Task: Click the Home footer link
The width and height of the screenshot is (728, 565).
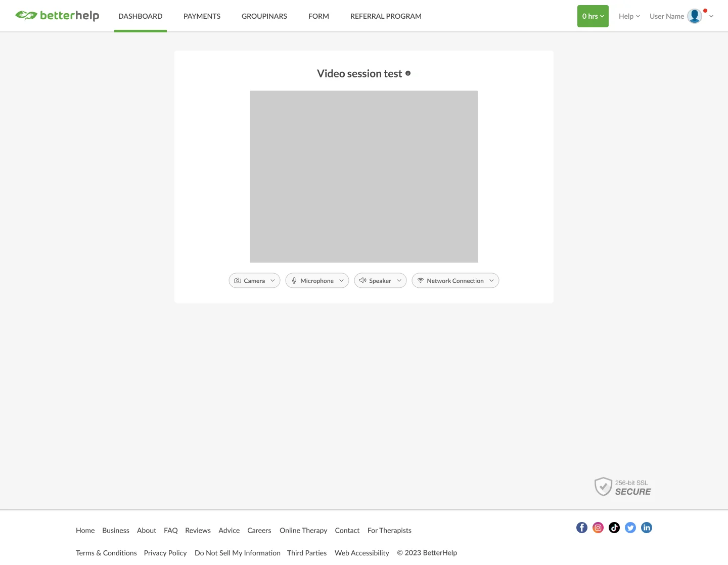Action: (x=85, y=531)
